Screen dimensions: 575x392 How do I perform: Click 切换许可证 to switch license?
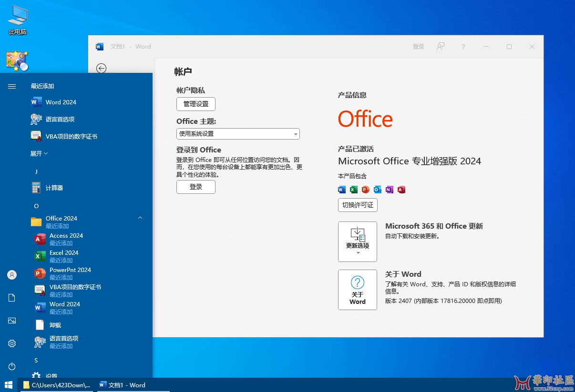pyautogui.click(x=358, y=205)
